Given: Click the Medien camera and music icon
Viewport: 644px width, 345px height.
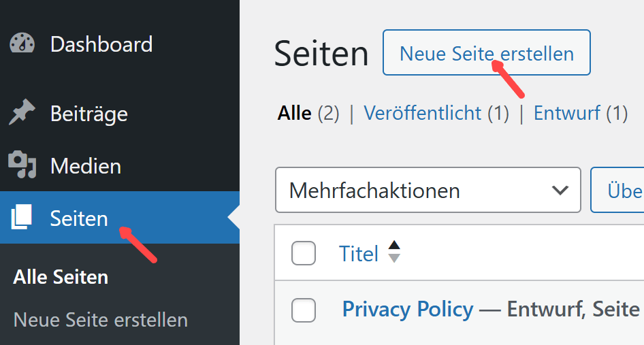Looking at the screenshot, I should pyautogui.click(x=22, y=165).
